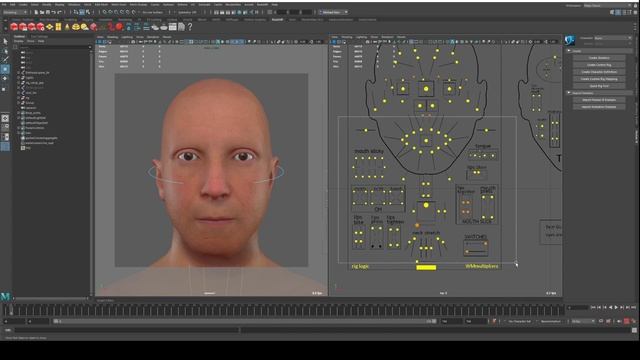Choose the Rotate tool in toolbox
This screenshot has width=640, height=360.
[x=5, y=78]
